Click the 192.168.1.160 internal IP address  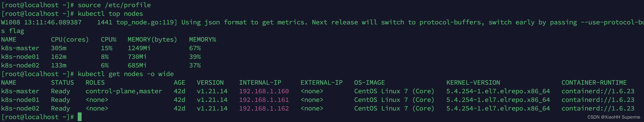(264, 91)
